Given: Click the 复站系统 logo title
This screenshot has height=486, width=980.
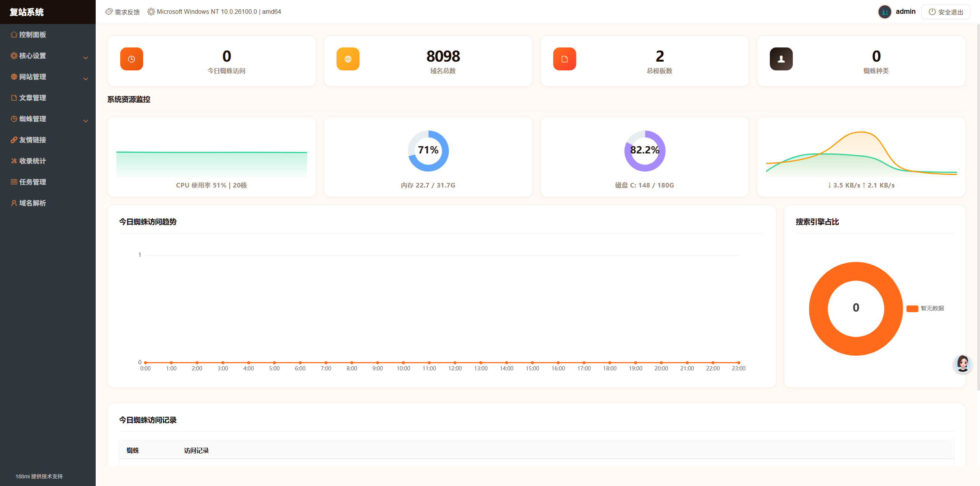Looking at the screenshot, I should coord(27,12).
